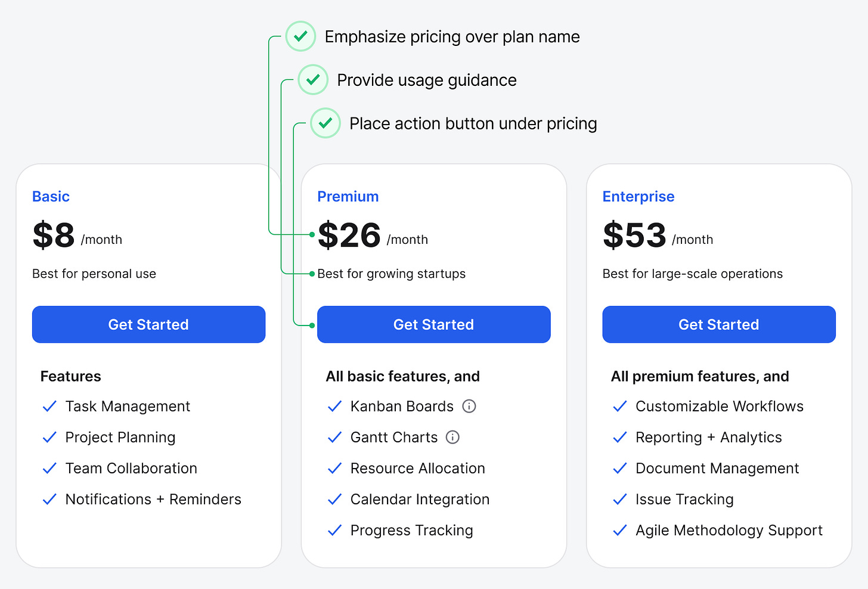The height and width of the screenshot is (589, 868).
Task: Click the checkmark next to Task Management
Action: 49,407
